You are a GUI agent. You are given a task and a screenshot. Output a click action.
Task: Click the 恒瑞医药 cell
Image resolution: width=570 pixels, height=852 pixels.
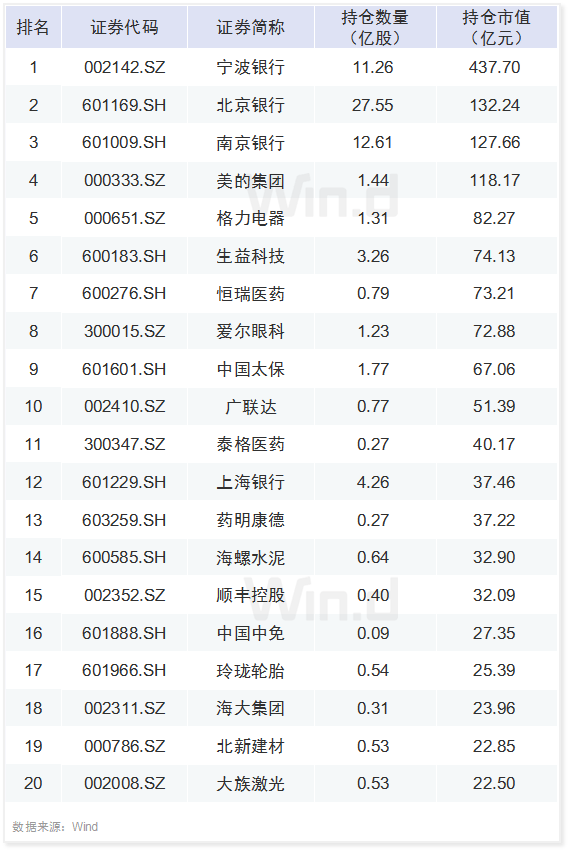coord(250,293)
